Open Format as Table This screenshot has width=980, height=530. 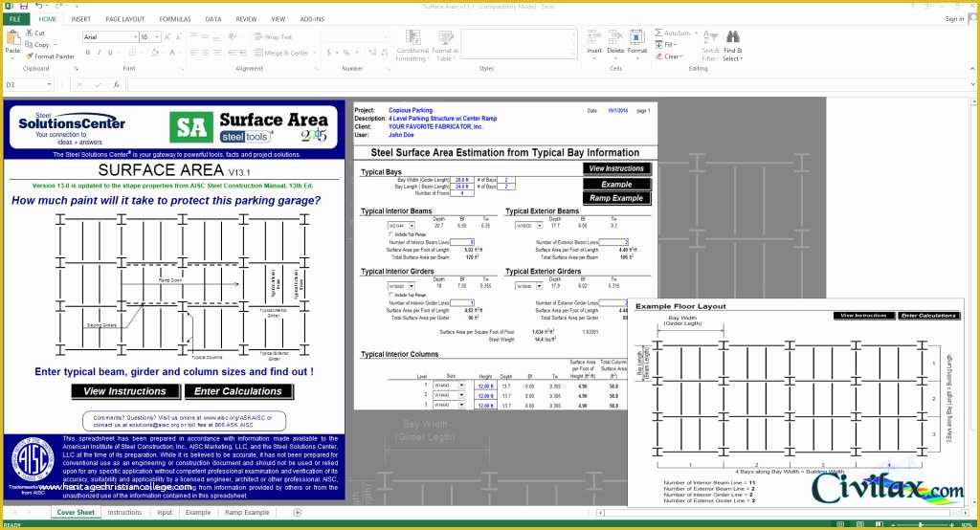tap(445, 45)
